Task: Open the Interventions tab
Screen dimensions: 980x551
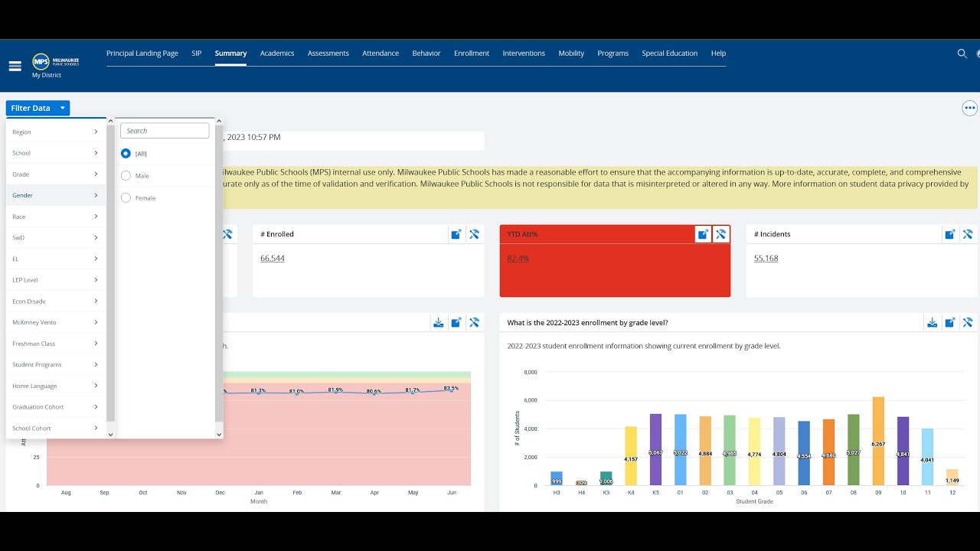Action: pos(524,54)
